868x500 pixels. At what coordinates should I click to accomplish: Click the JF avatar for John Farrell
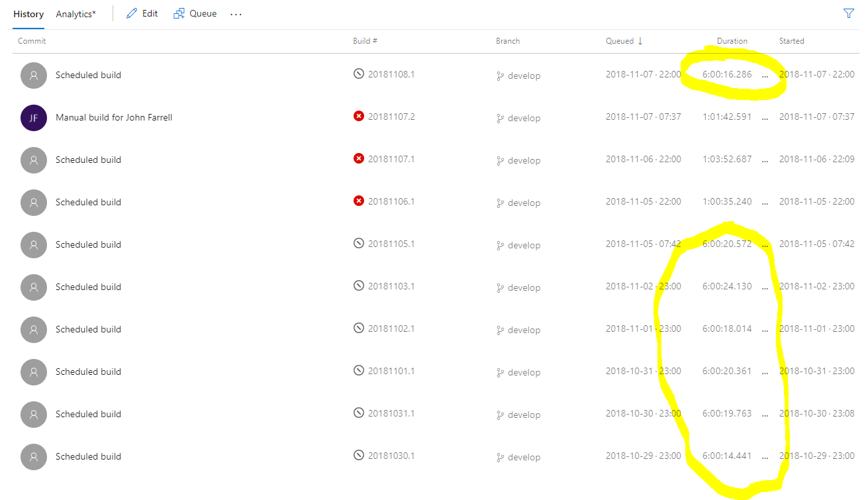34,118
